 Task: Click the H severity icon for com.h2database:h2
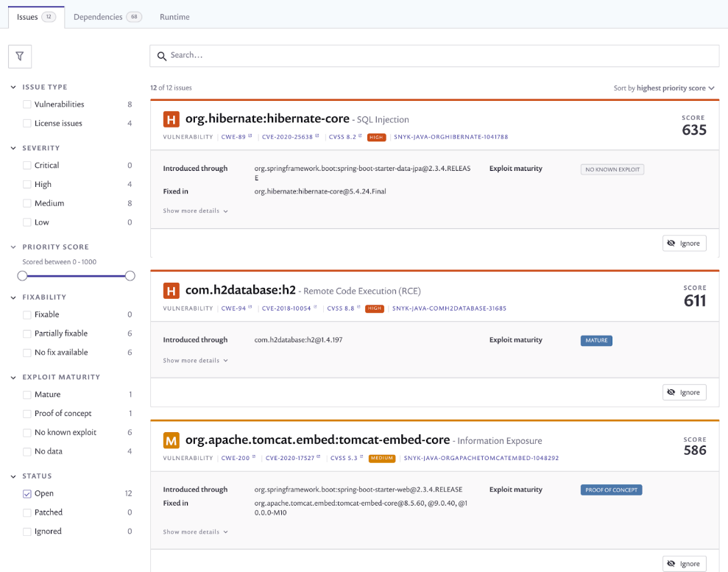pyautogui.click(x=171, y=290)
